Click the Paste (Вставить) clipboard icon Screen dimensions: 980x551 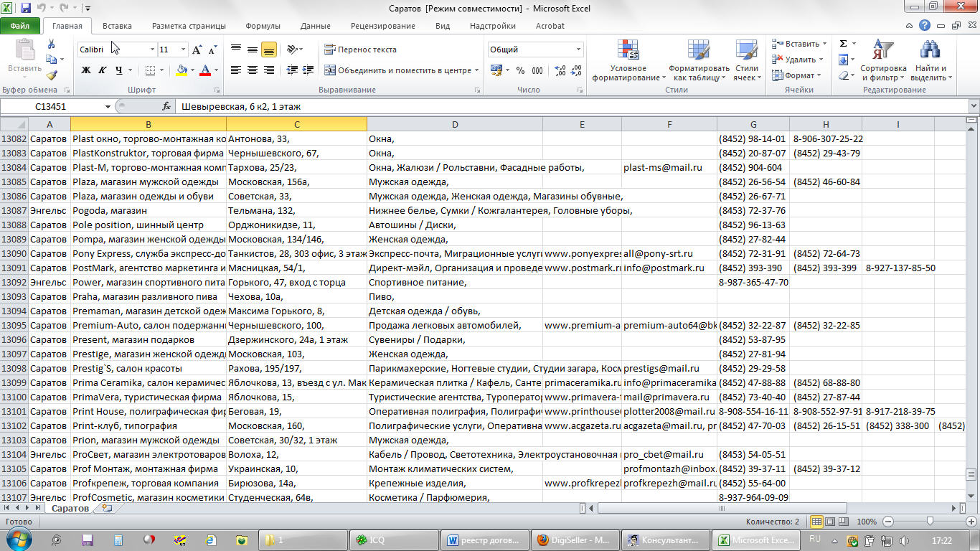(x=24, y=50)
